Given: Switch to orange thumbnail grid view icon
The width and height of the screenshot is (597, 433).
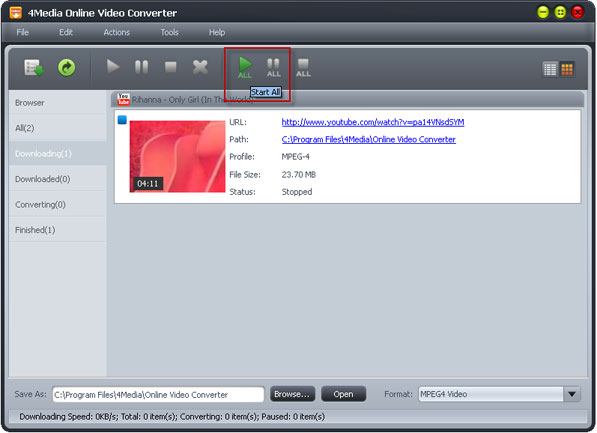Looking at the screenshot, I should [567, 69].
